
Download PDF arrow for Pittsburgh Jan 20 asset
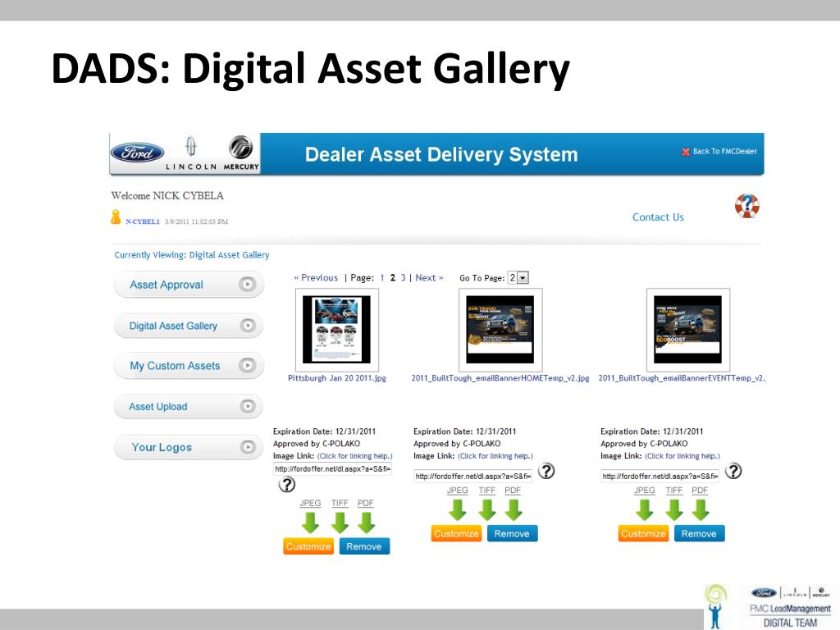[x=366, y=523]
